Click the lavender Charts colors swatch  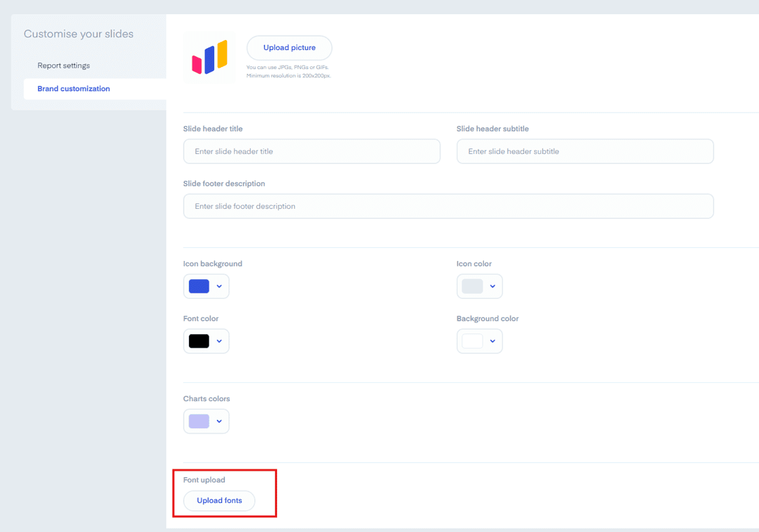coord(199,421)
